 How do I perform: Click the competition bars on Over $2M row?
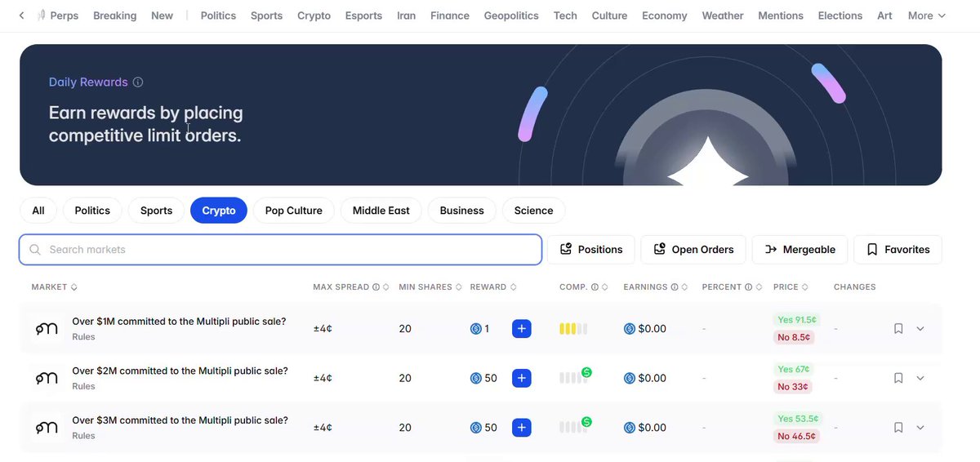575,377
